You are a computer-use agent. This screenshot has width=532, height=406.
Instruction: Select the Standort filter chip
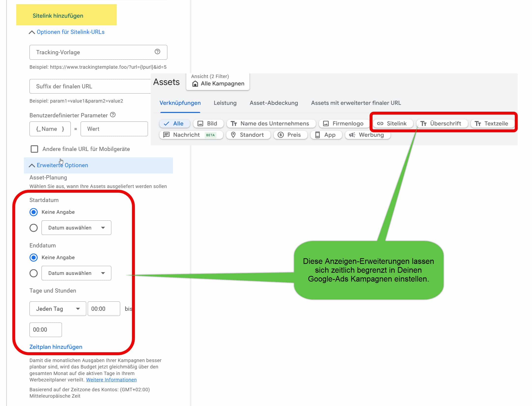[x=248, y=135]
